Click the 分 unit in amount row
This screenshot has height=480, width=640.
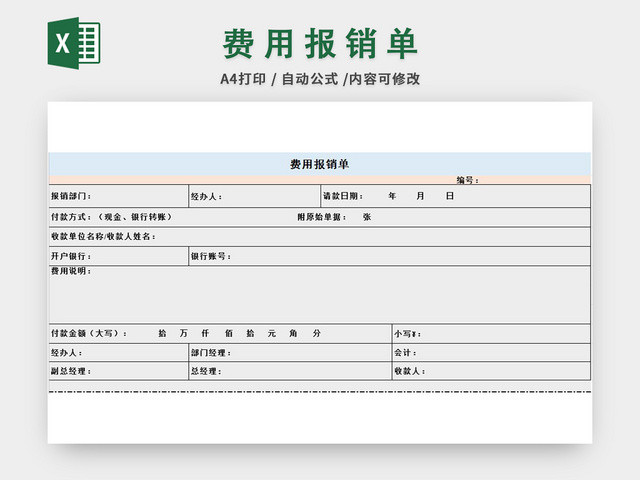click(x=317, y=333)
